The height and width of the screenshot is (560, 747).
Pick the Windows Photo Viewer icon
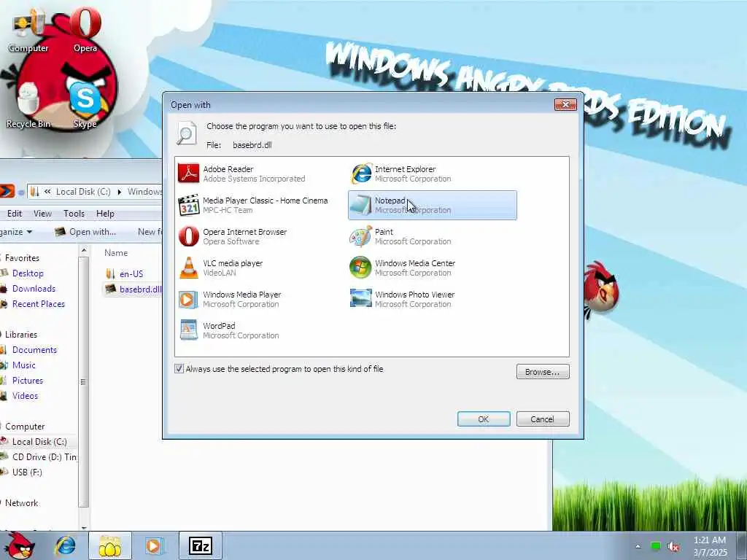(x=360, y=298)
